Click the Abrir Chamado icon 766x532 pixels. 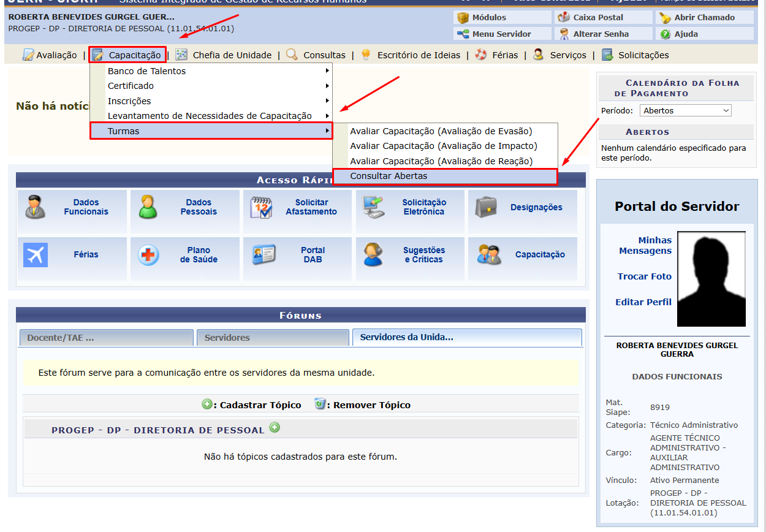tap(665, 18)
